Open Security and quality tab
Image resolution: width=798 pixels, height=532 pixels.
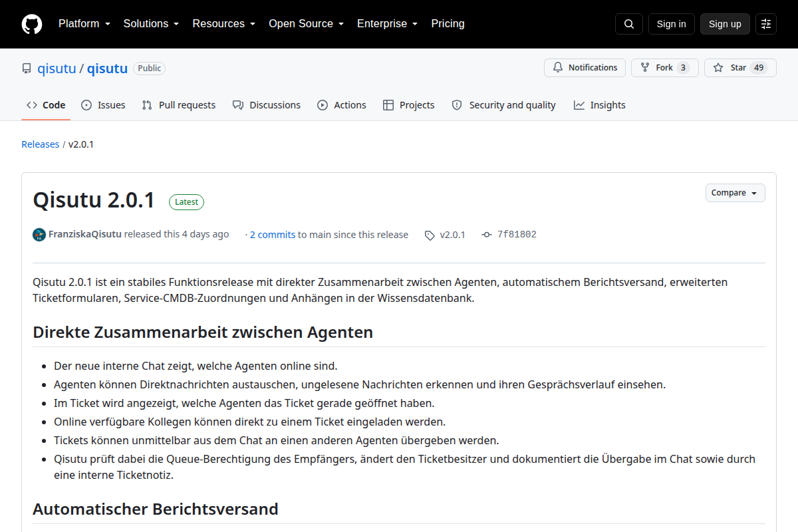click(x=503, y=105)
